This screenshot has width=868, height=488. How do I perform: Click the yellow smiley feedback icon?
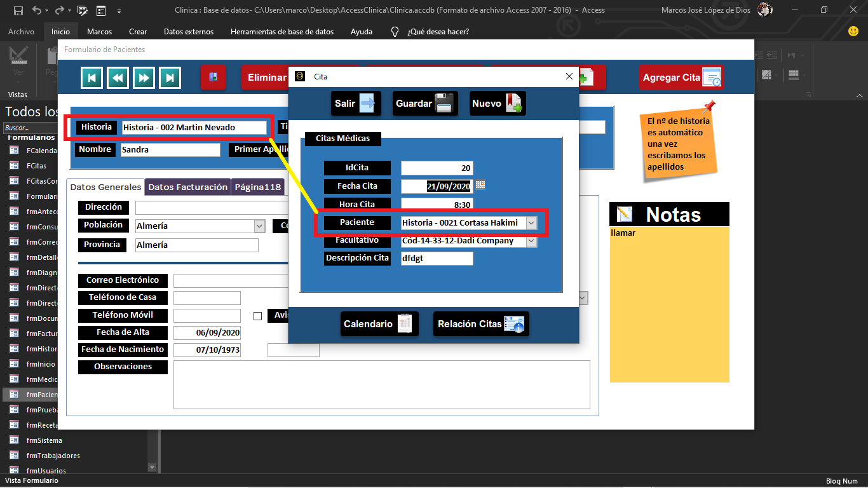pos(853,30)
